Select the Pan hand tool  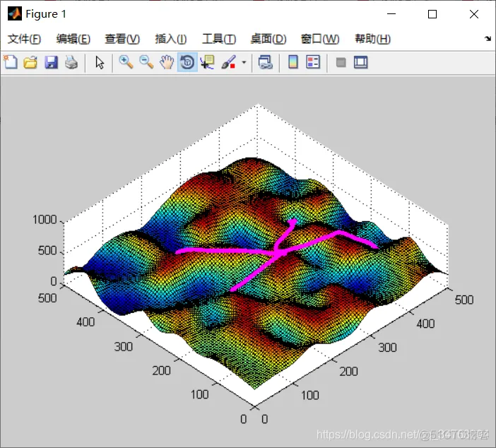[x=166, y=62]
